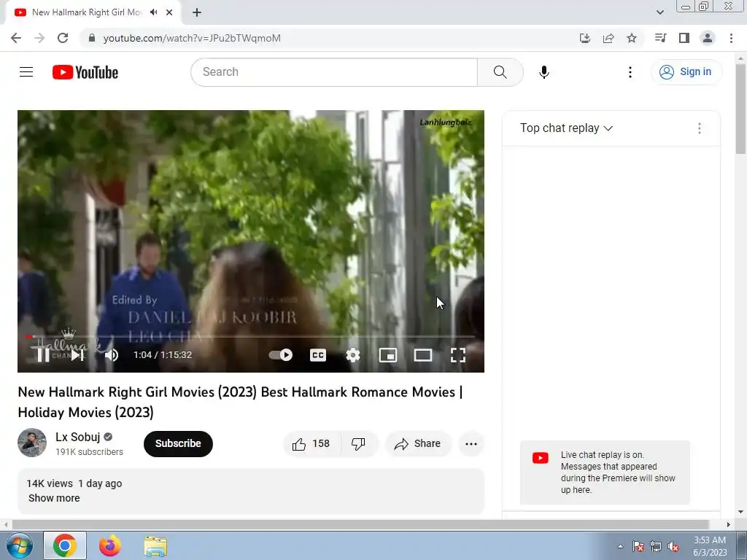Start voice search with microphone icon

pos(544,72)
